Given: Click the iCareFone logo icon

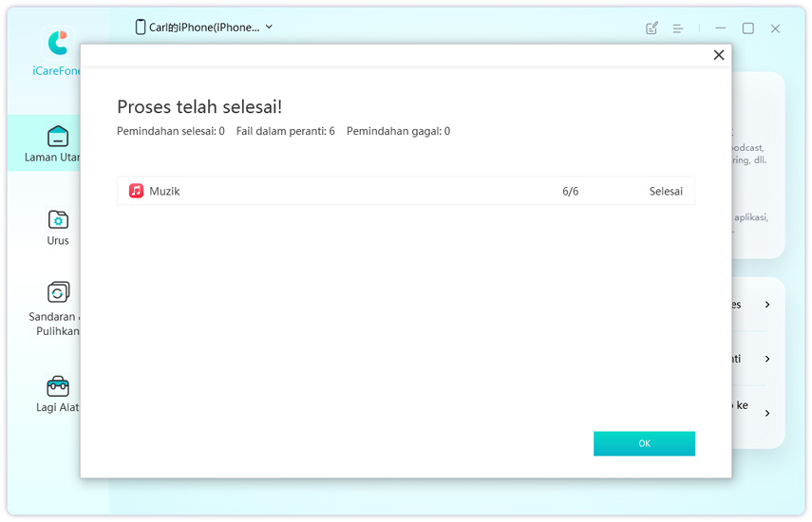Looking at the screenshot, I should coord(58,43).
